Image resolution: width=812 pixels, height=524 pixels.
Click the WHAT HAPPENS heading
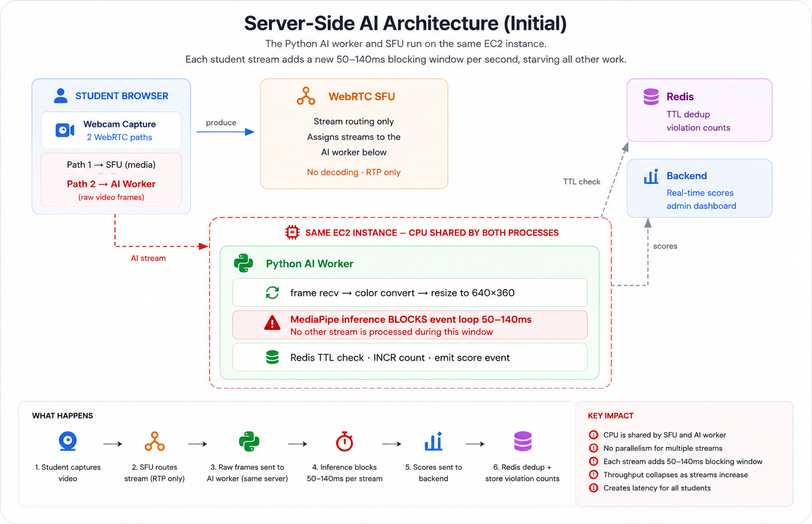(62, 416)
